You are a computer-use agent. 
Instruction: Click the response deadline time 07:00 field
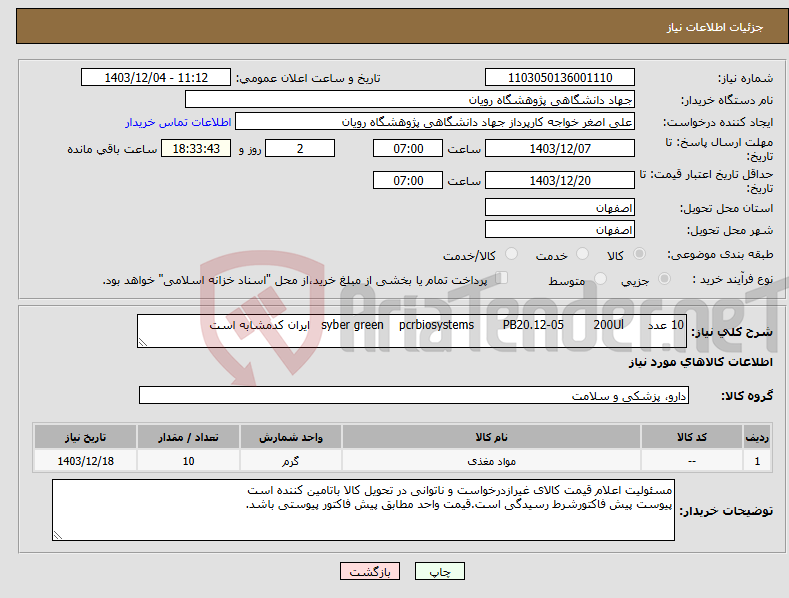pyautogui.click(x=408, y=148)
